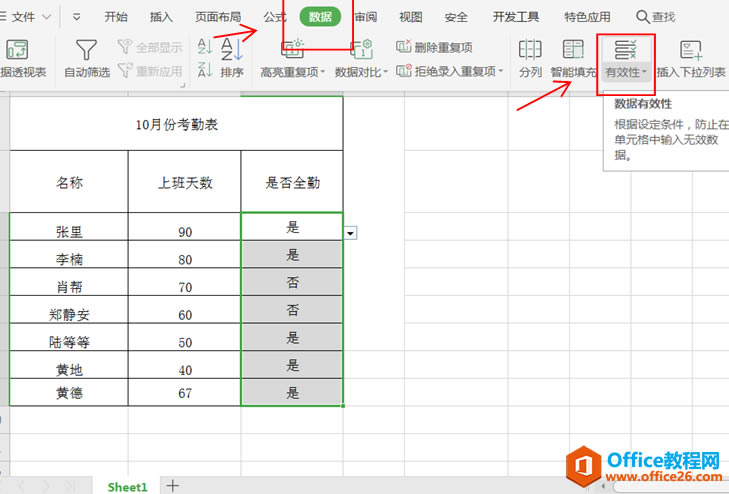Select the 上班天数 header cell
This screenshot has width=729, height=494.
(185, 182)
